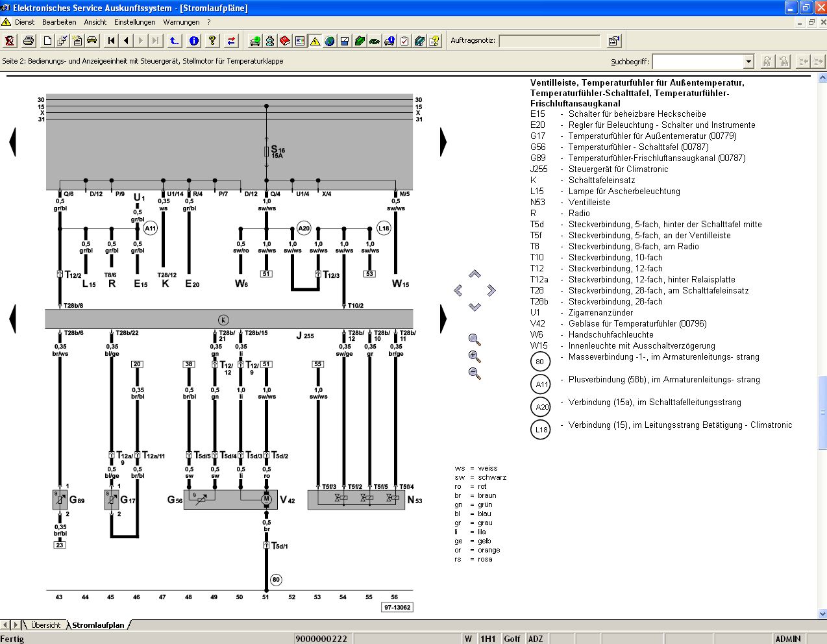Viewport: 827px width, 644px height.
Task: Click the printer icon in the toolbar
Action: (x=29, y=41)
